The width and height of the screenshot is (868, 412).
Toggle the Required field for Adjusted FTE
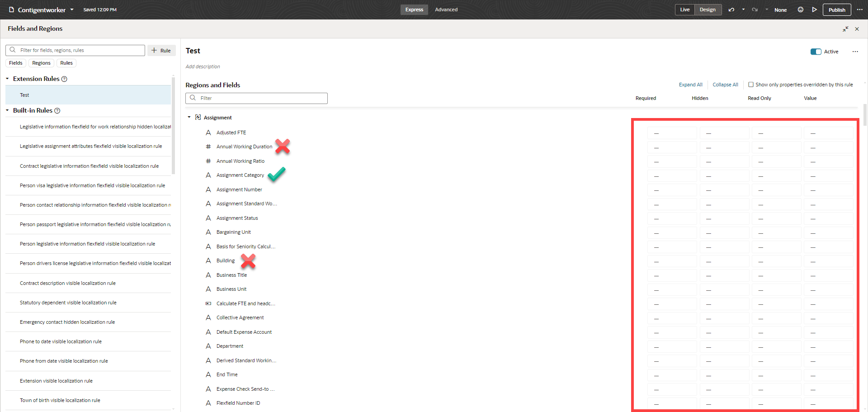672,133
